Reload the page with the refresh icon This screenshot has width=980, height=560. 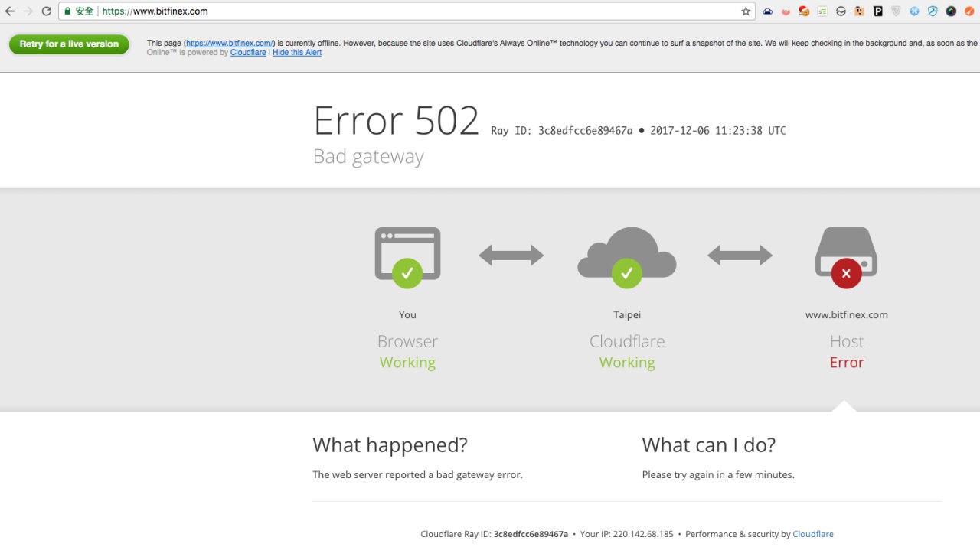point(47,11)
